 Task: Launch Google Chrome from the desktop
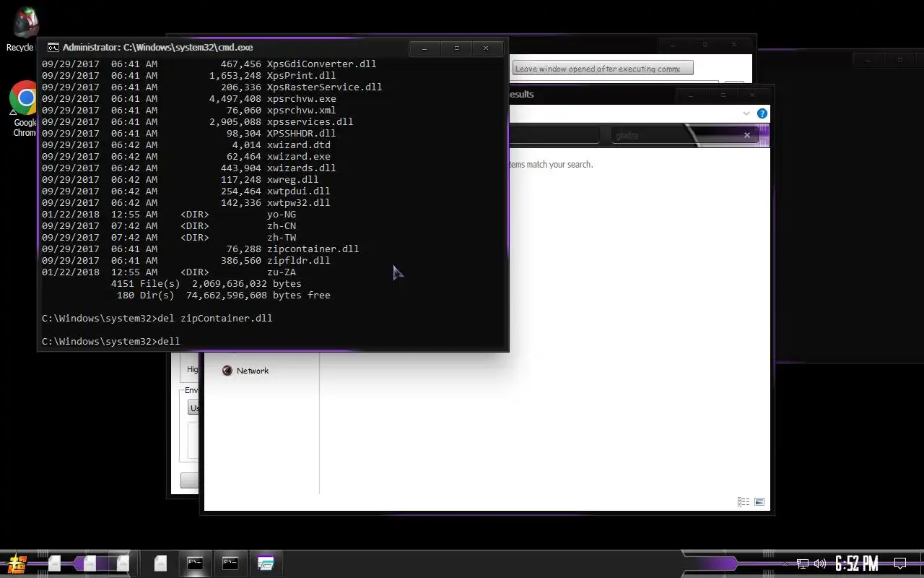(24, 108)
